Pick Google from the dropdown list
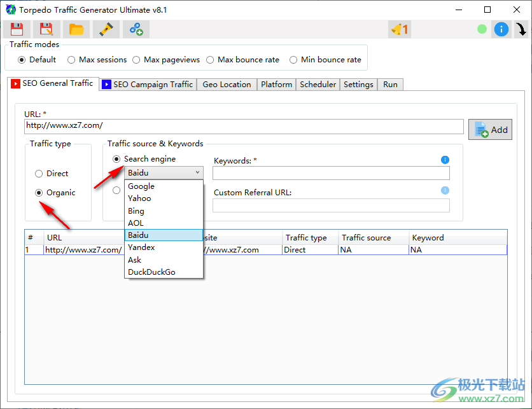532x409 pixels. 164,186
